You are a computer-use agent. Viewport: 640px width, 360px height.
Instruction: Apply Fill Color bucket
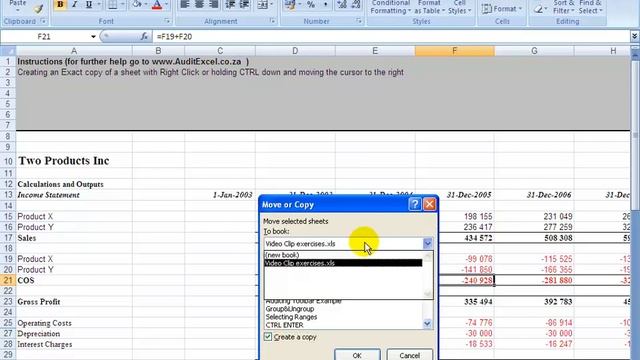[x=137, y=5]
